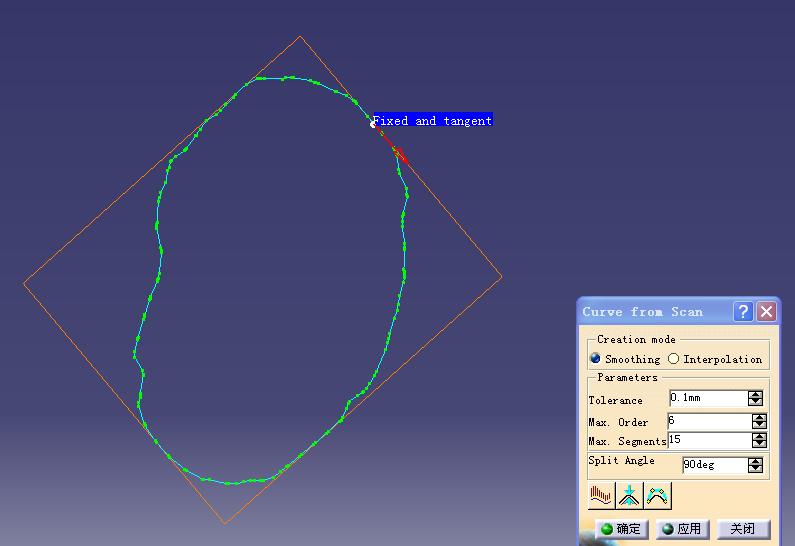Select Smoothing creation mode
The image size is (795, 546).
point(596,358)
